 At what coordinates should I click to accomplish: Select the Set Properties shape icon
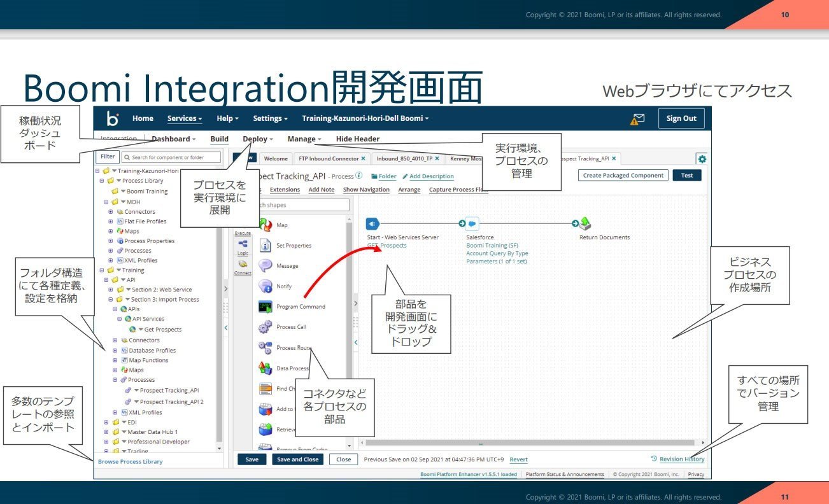point(266,245)
